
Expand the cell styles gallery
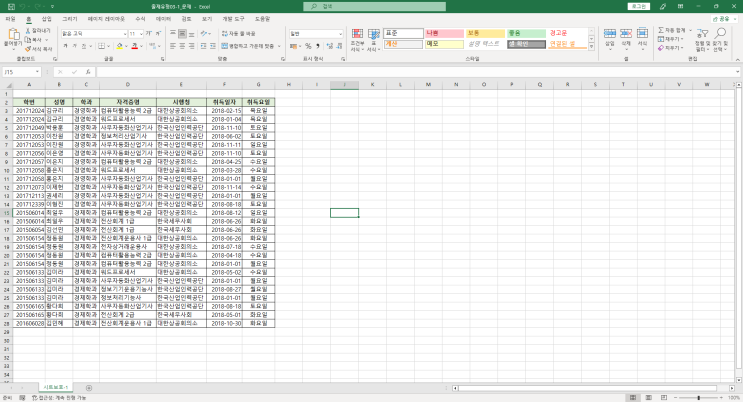pos(591,46)
